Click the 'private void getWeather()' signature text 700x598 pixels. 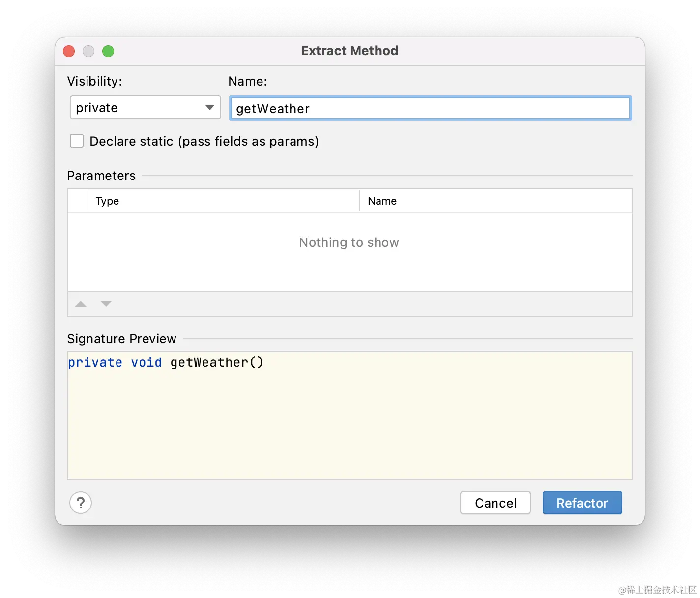(x=166, y=362)
